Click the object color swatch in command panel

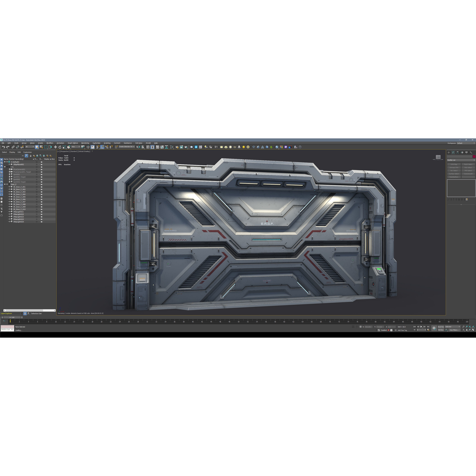(x=474, y=157)
